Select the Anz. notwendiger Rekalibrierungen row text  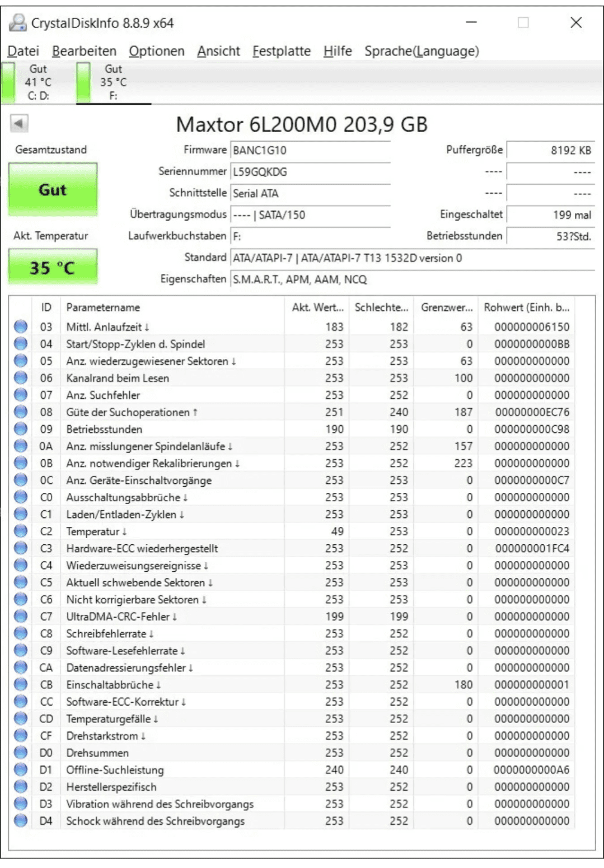click(153, 463)
